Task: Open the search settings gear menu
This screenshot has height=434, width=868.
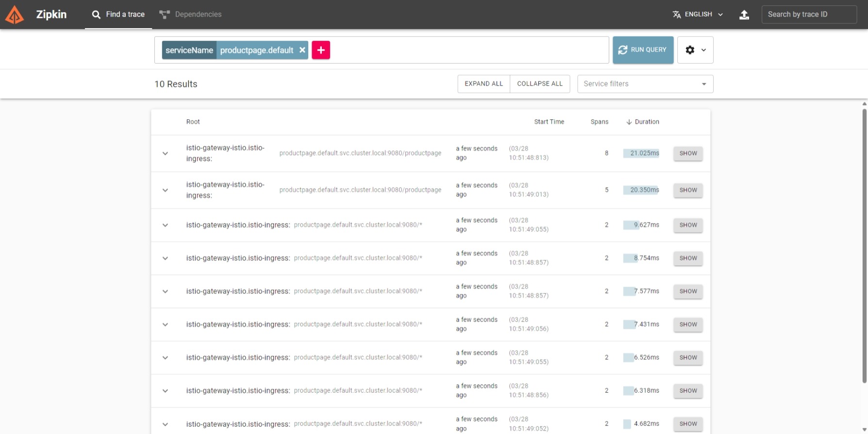Action: (x=695, y=50)
